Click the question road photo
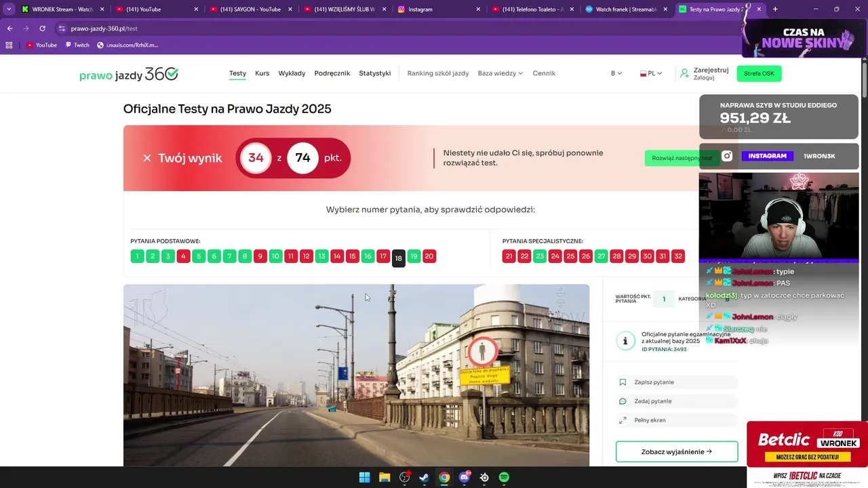The height and width of the screenshot is (488, 868). pyautogui.click(x=356, y=375)
